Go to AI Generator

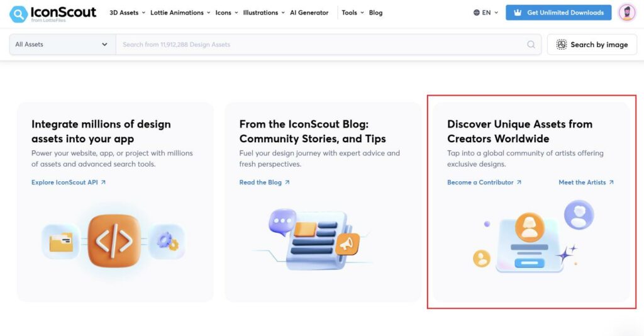[309, 13]
